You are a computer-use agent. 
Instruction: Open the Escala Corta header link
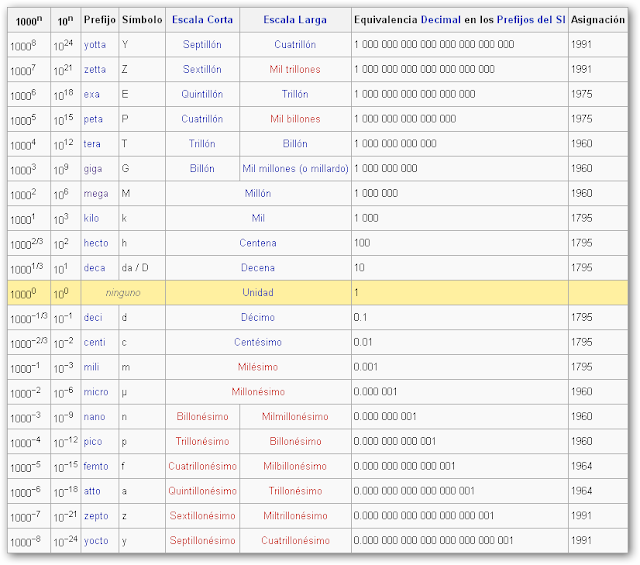point(202,20)
